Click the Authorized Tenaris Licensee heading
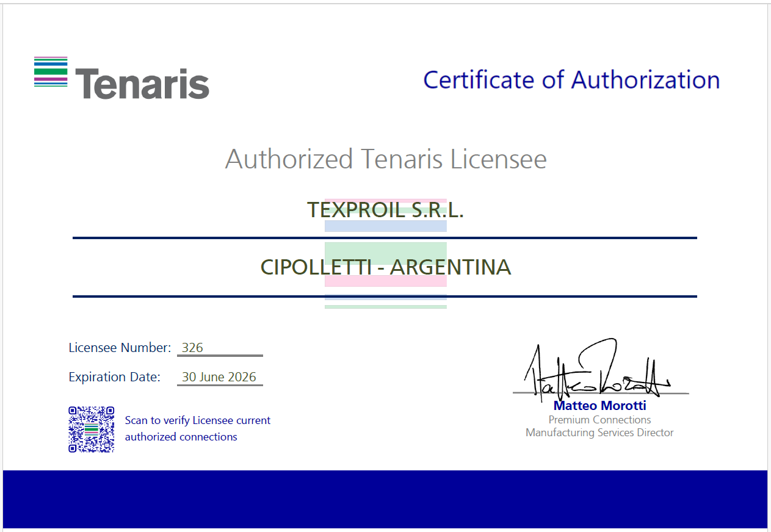This screenshot has width=771, height=532. [x=386, y=159]
